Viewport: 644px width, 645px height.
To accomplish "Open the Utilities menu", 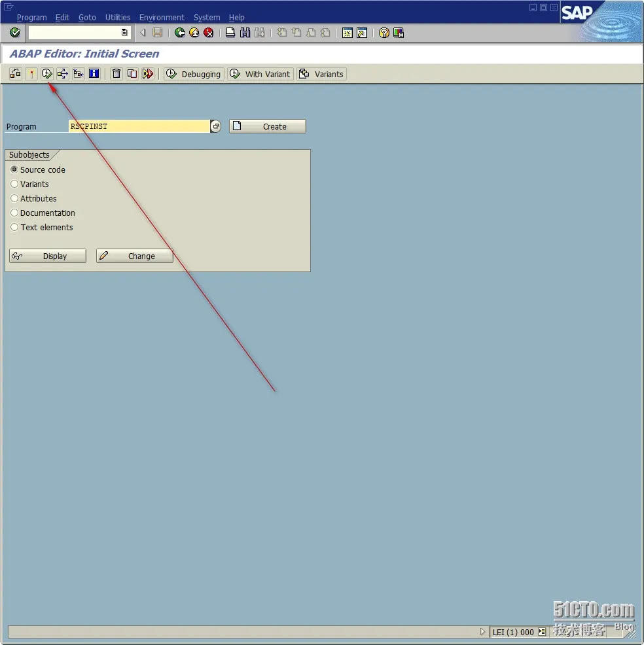I will pos(118,17).
